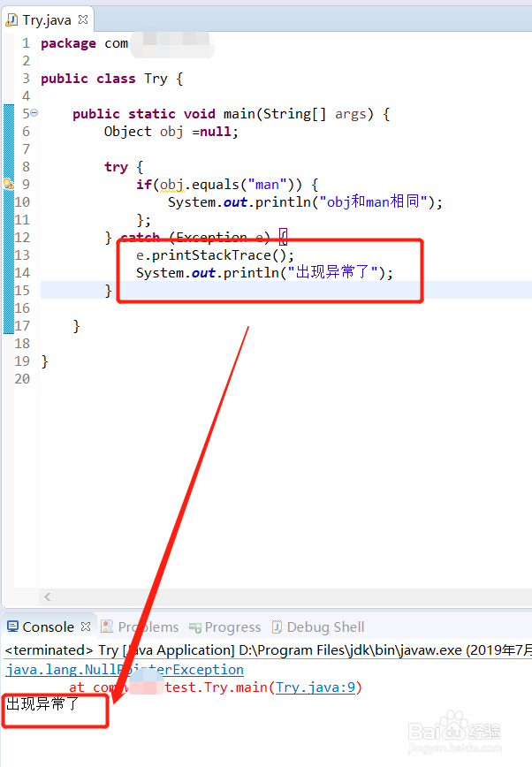Click the '出现异常了' console output line

[42, 704]
